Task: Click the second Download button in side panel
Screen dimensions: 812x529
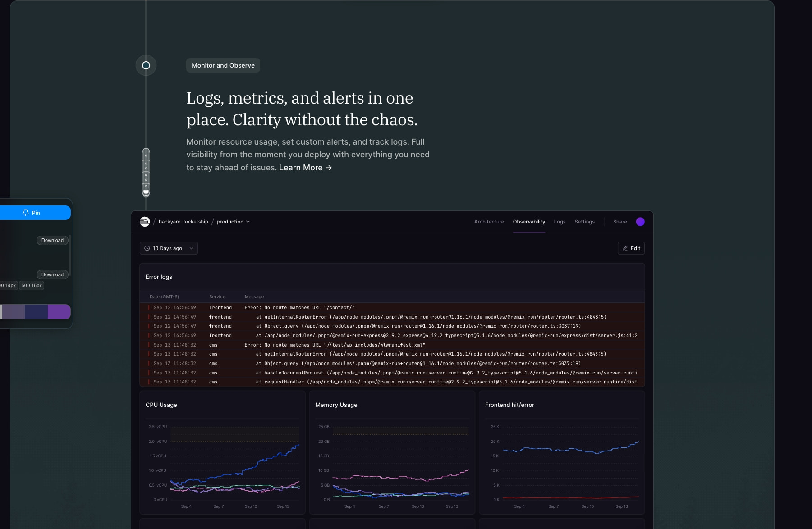Action: (52, 274)
